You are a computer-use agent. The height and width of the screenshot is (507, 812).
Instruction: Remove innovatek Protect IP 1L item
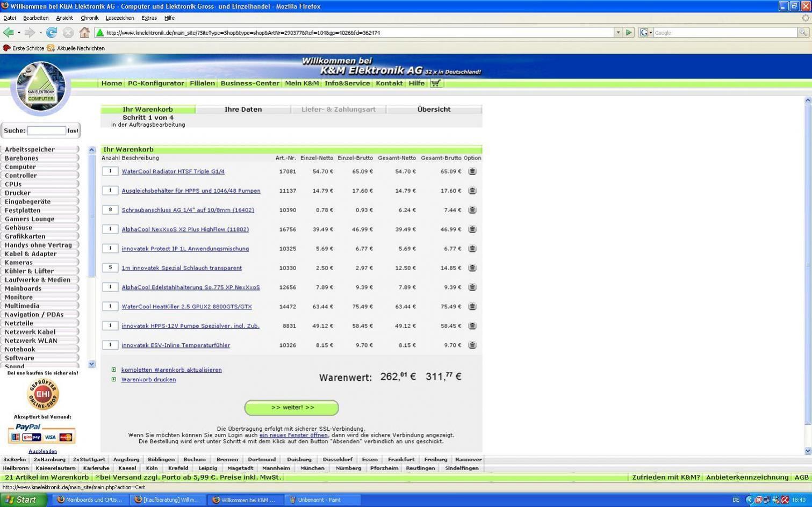pos(472,249)
